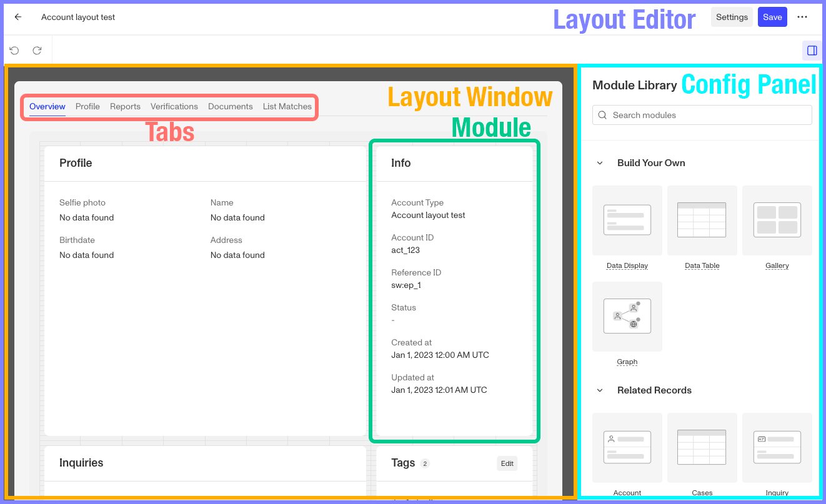The height and width of the screenshot is (504, 826).
Task: Open layout Settings
Action: pos(732,17)
